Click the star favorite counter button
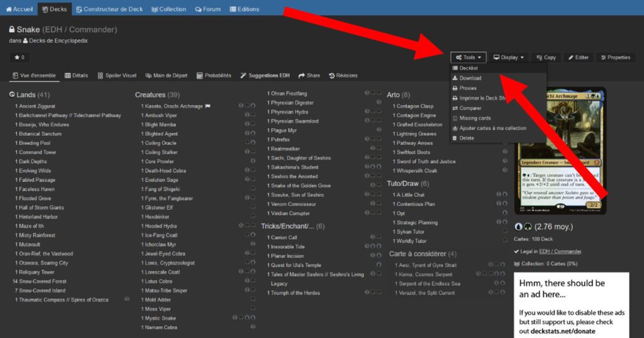644x338 pixels. (19, 57)
